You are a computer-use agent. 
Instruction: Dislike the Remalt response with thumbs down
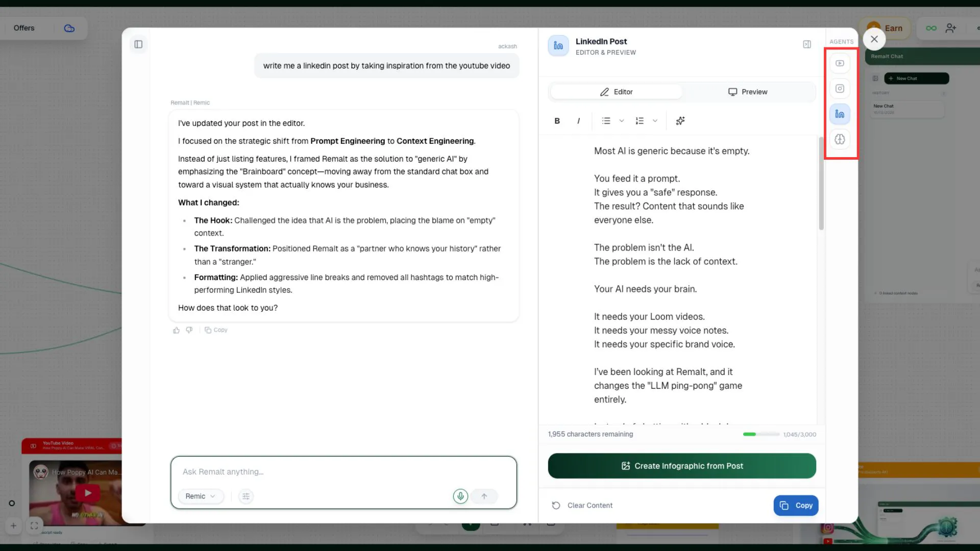pyautogui.click(x=189, y=331)
